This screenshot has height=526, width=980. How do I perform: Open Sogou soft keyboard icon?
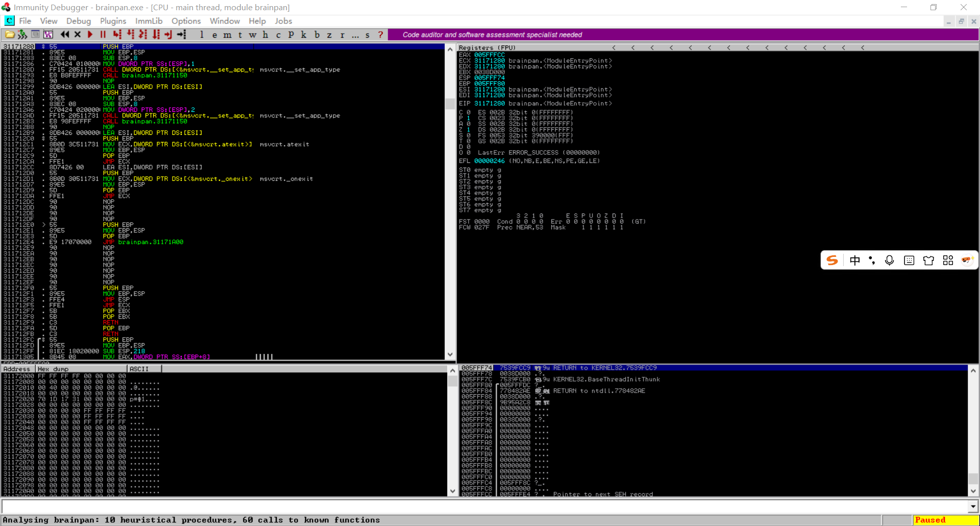click(909, 260)
